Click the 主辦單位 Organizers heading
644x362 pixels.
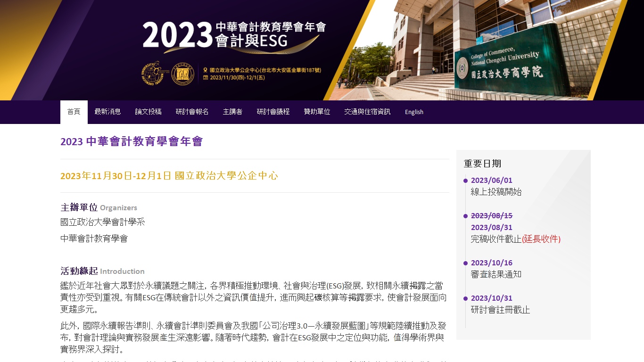coord(99,207)
